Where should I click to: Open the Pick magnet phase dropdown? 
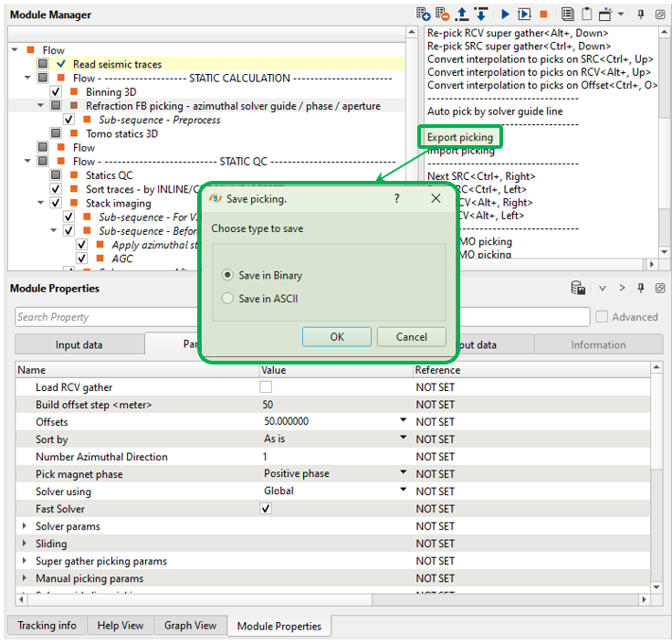[x=403, y=473]
